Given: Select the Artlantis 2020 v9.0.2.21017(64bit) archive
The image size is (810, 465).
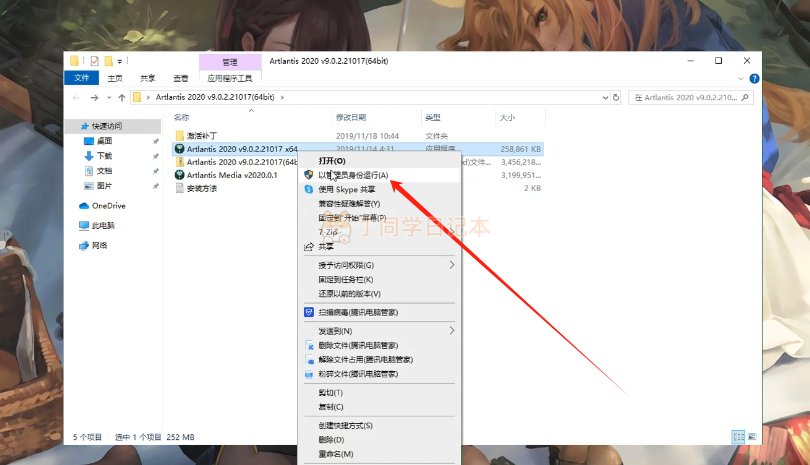Looking at the screenshot, I should [242, 162].
